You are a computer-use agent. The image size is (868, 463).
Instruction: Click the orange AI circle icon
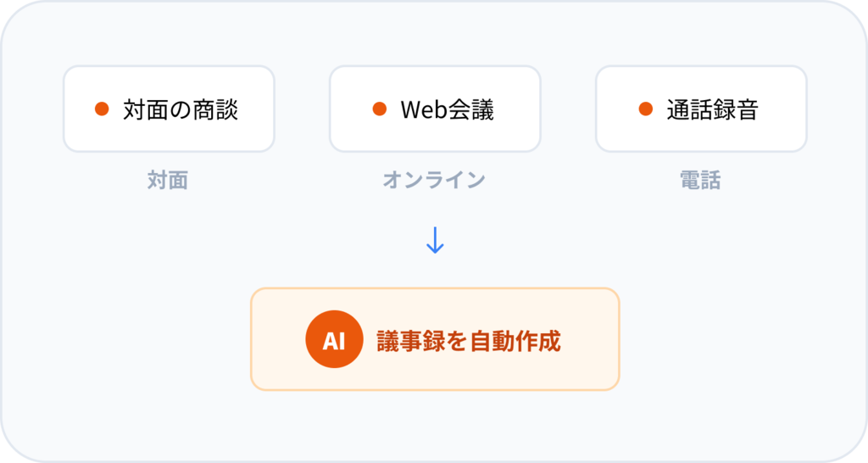(x=334, y=340)
